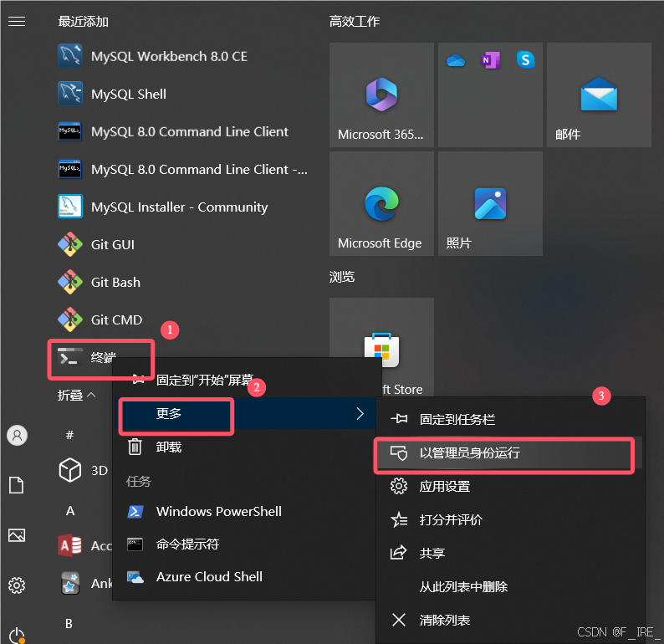The image size is (664, 644).
Task: Open the OneDrive cloud tile icon
Action: pyautogui.click(x=456, y=60)
